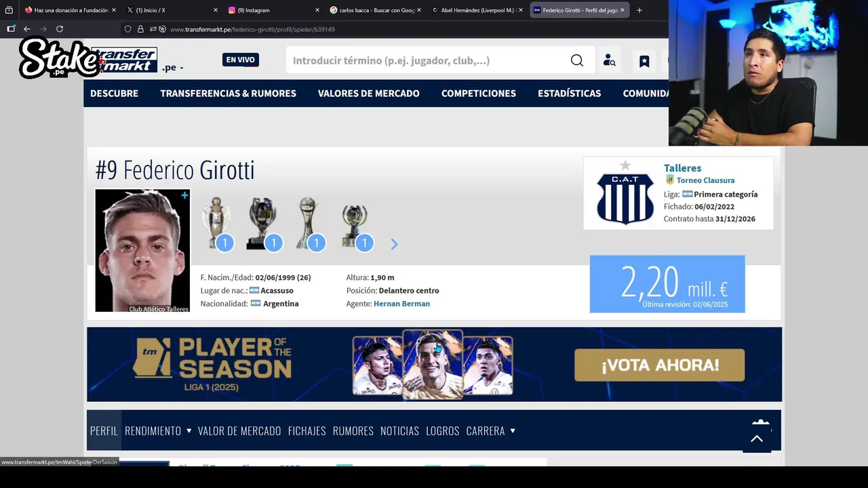The width and height of the screenshot is (868, 488).
Task: Click the 'Contrato hasta 31/12/2026' text
Action: [x=709, y=219]
